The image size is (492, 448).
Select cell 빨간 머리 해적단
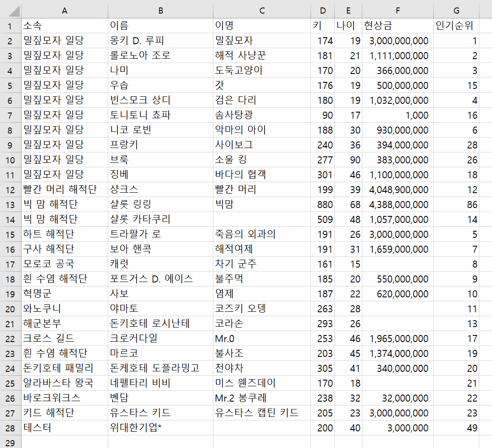[x=65, y=190]
